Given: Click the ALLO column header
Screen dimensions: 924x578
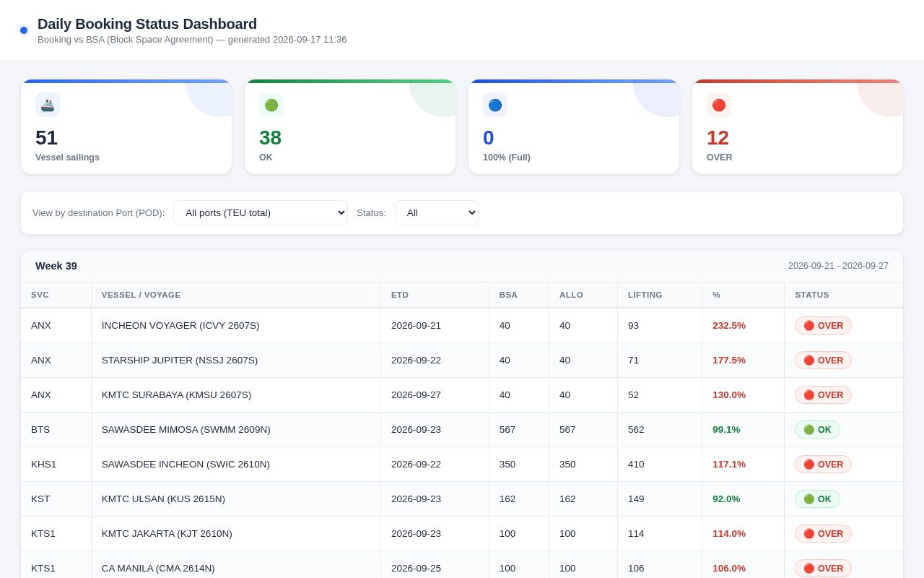Looking at the screenshot, I should (583, 295).
